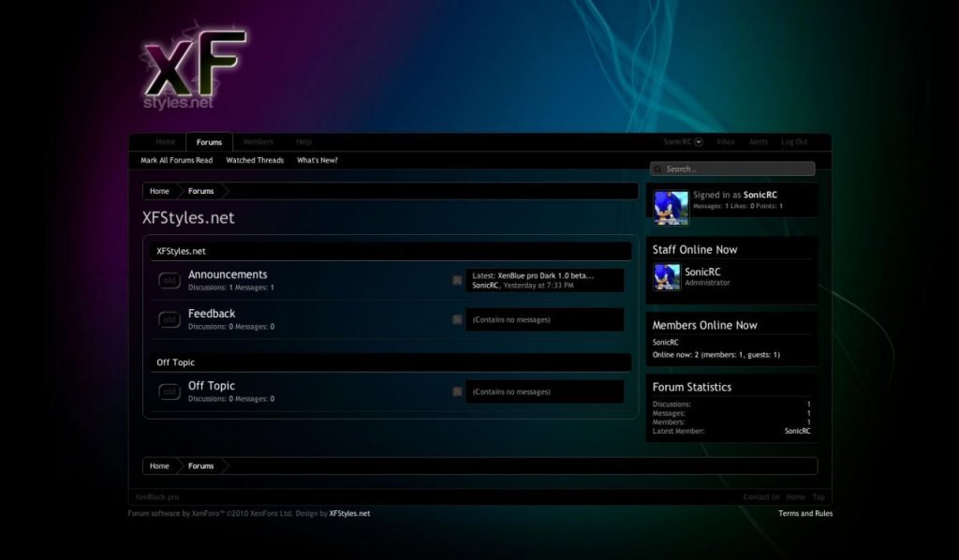Viewport: 959px width, 560px height.
Task: Expand the SonicRC account dropdown arrow
Action: click(699, 141)
